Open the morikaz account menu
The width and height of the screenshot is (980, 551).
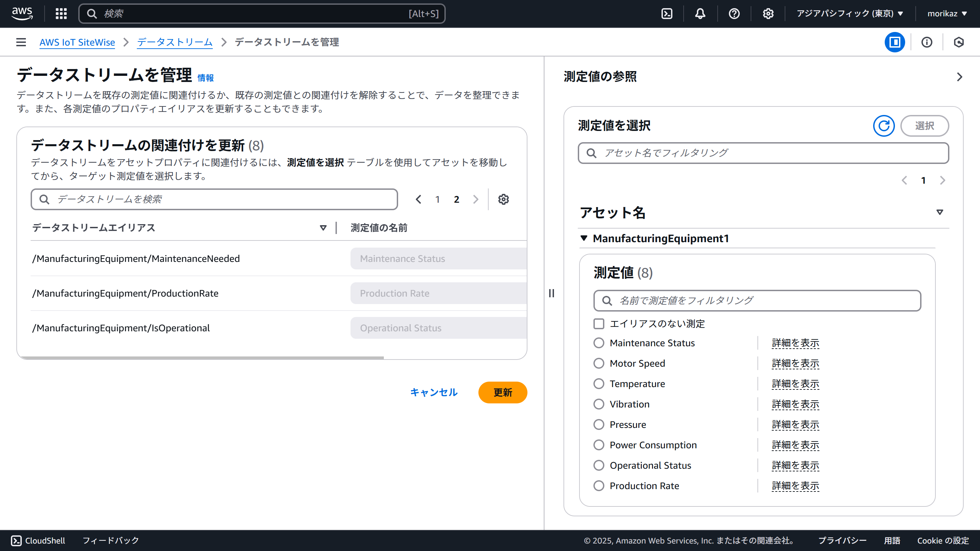(947, 14)
